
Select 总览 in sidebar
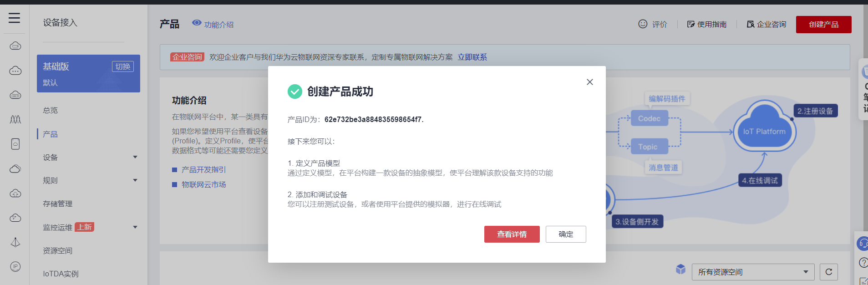click(51, 111)
